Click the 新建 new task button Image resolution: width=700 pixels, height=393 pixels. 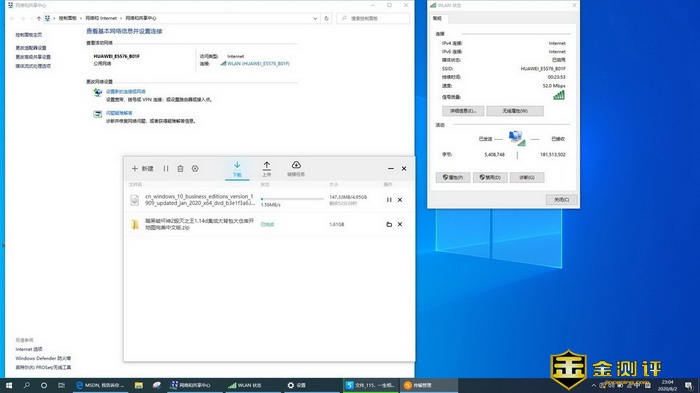pyautogui.click(x=142, y=168)
